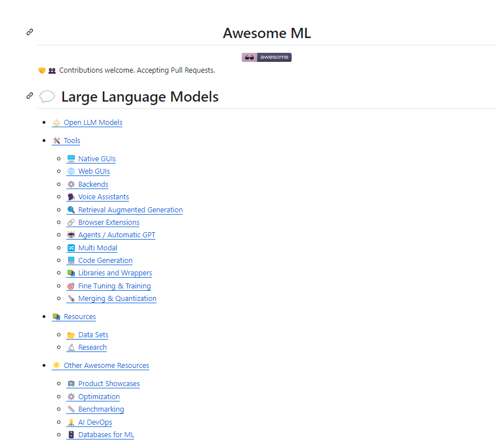This screenshot has width=501, height=448.
Task: Open the Fine Tuning & Training link
Action: click(x=114, y=286)
